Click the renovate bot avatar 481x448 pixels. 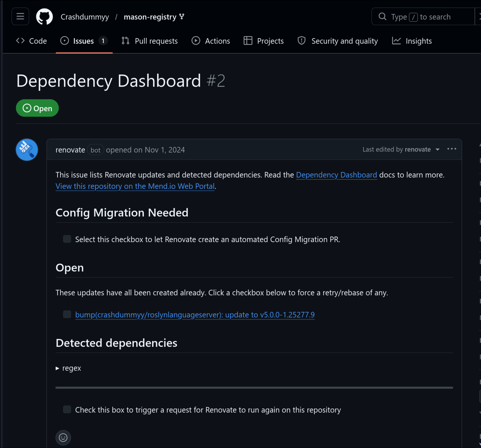(27, 150)
